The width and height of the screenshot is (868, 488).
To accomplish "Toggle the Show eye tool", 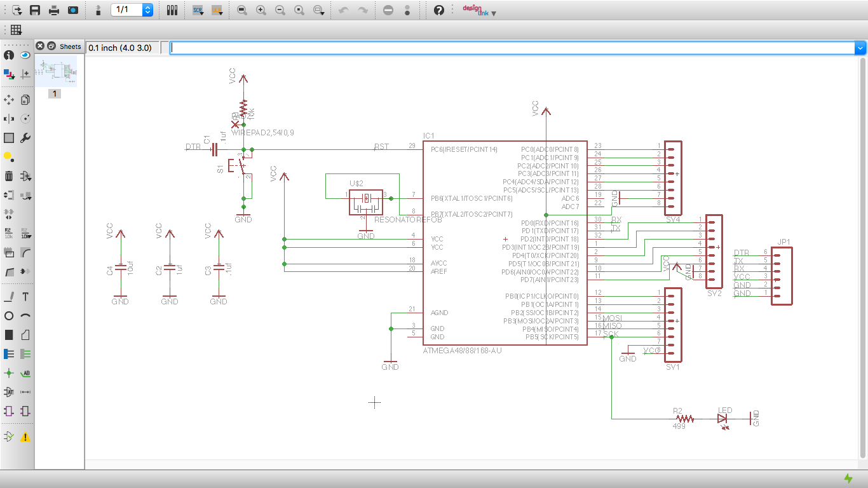I will click(25, 55).
